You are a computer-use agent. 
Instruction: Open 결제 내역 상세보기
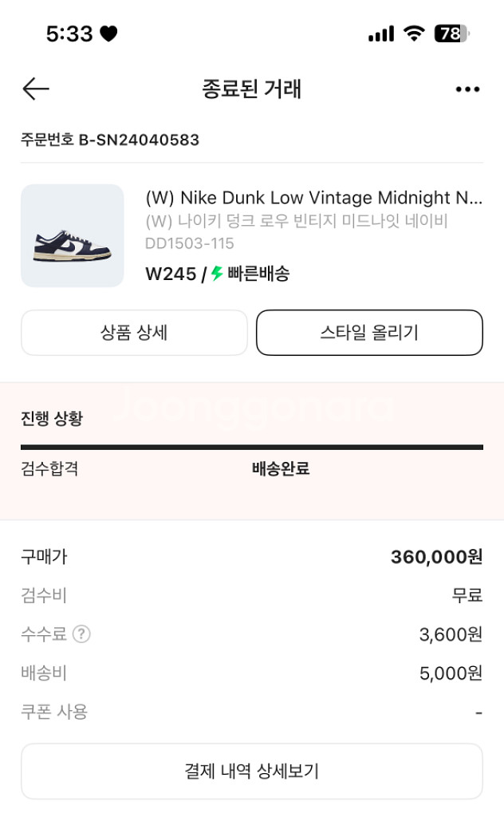252,771
